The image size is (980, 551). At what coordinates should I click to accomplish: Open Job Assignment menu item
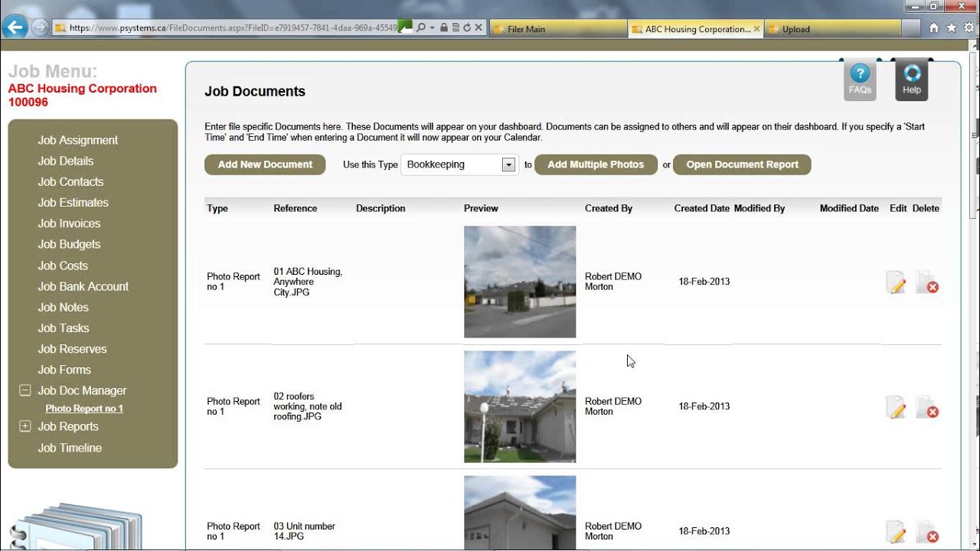click(x=78, y=140)
